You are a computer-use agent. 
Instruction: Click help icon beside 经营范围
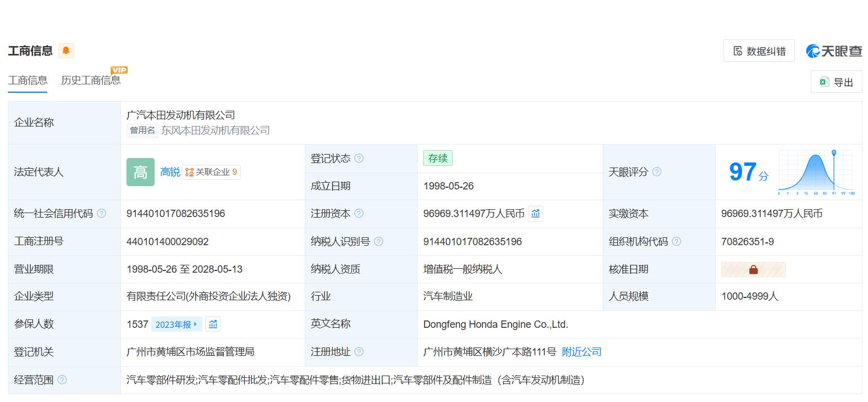click(x=62, y=380)
